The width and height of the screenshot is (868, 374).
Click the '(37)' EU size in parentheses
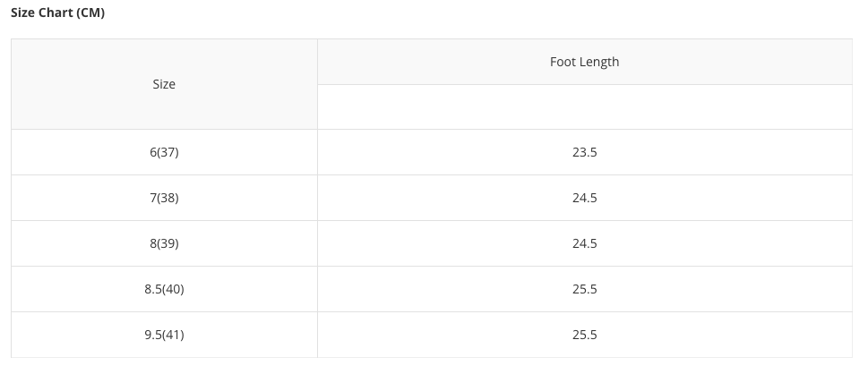(x=168, y=152)
